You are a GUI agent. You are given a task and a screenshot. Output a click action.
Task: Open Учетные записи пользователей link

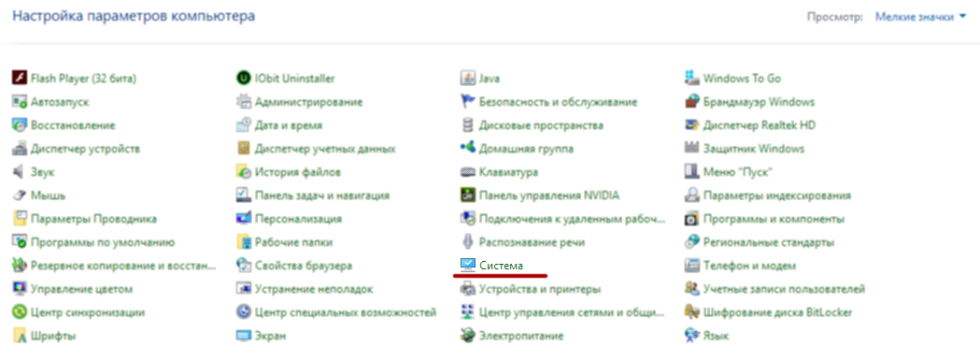[785, 289]
